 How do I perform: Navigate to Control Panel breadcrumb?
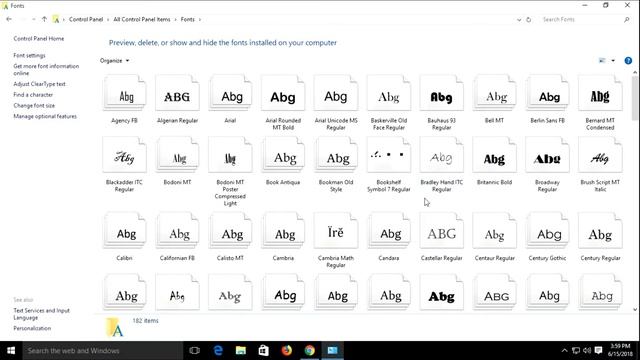pos(86,19)
